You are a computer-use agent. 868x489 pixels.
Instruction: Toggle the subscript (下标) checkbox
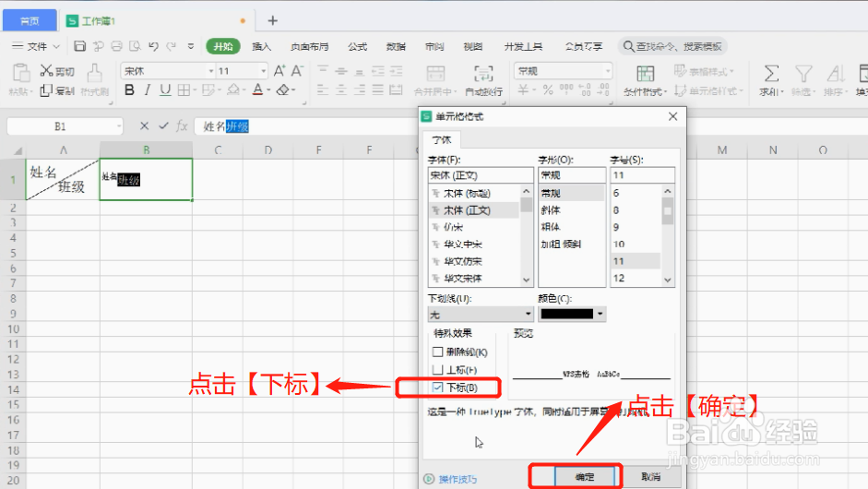tap(437, 388)
